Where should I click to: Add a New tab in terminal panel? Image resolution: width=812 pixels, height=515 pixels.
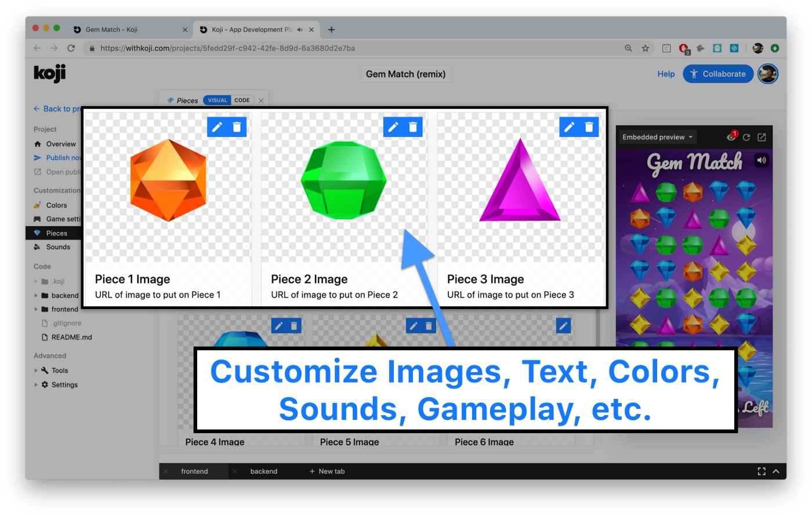pos(327,472)
